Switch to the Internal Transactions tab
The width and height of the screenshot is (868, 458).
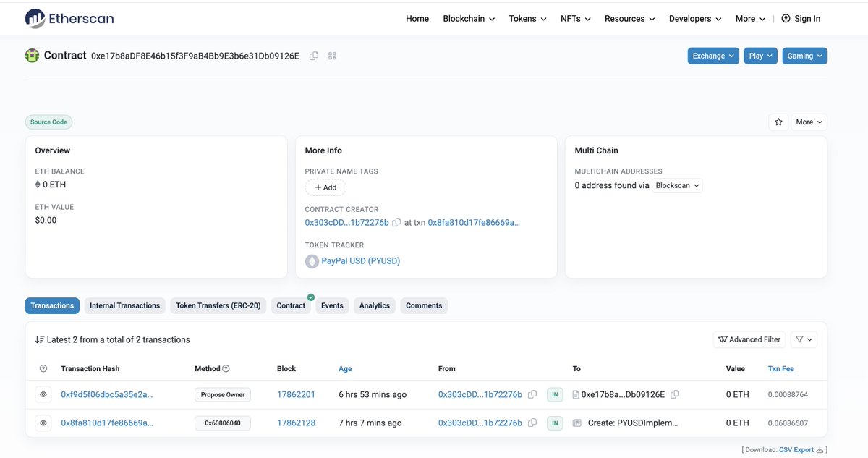click(124, 305)
